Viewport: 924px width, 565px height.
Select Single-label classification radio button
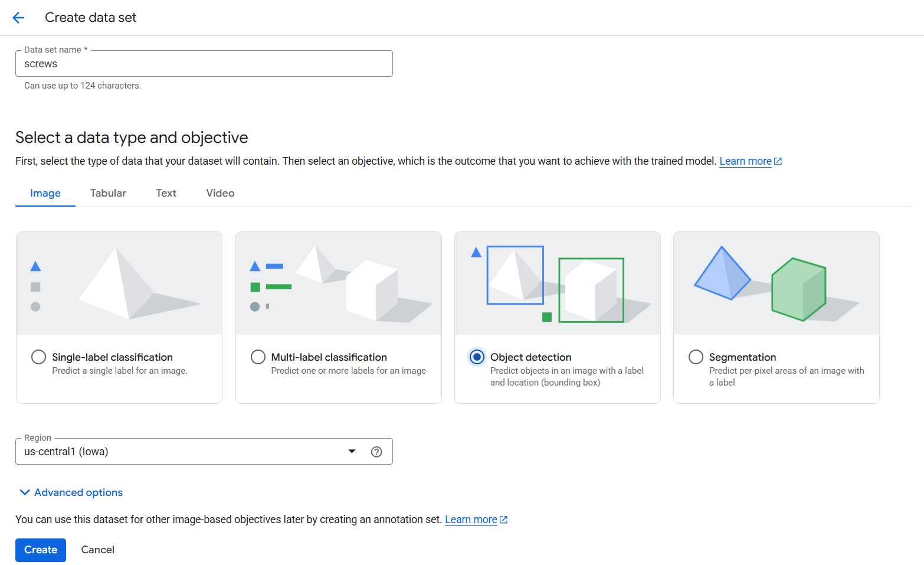(38, 357)
